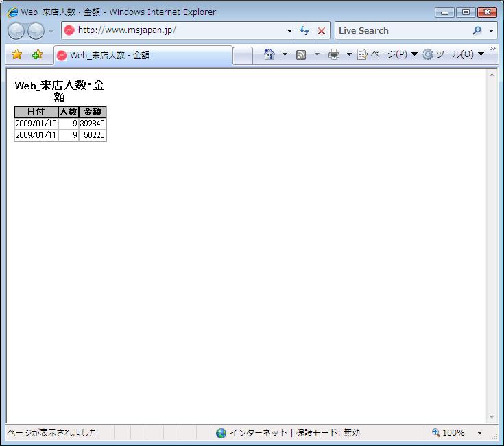
Task: Open the ページ(P) menu
Action: pyautogui.click(x=387, y=54)
